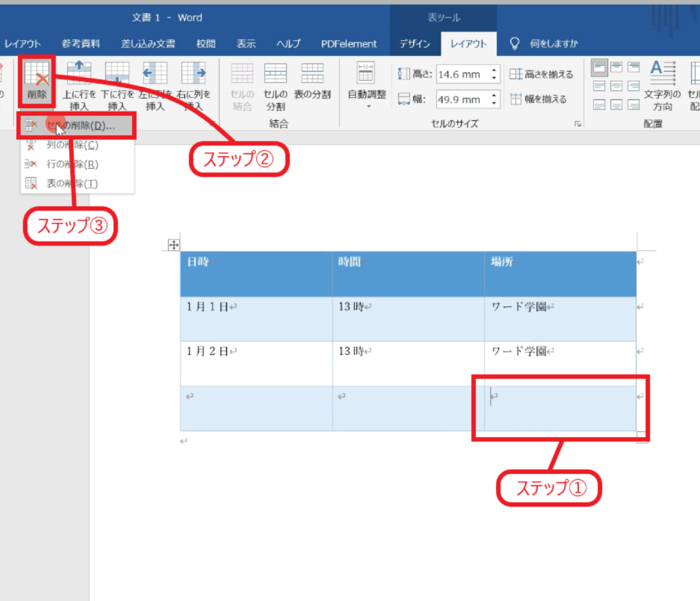This screenshot has width=700, height=601.
Task: Insert a column left with 左に列を挿入
Action: pos(155,85)
